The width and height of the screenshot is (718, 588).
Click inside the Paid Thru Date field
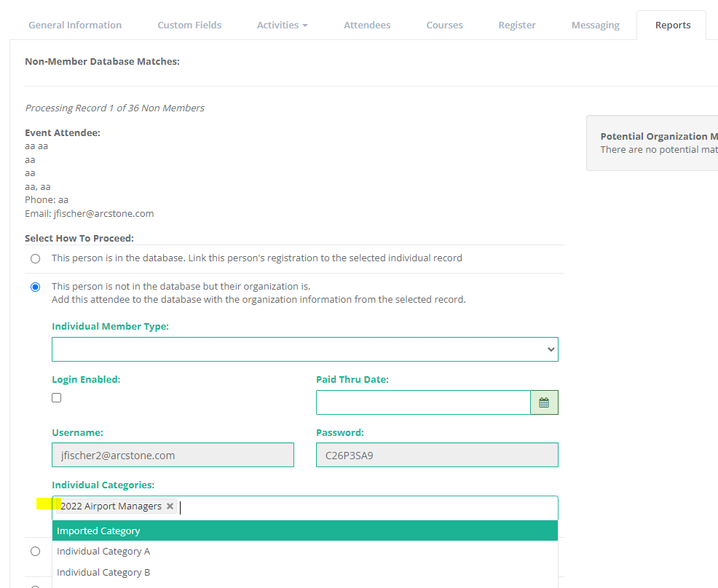[422, 402]
